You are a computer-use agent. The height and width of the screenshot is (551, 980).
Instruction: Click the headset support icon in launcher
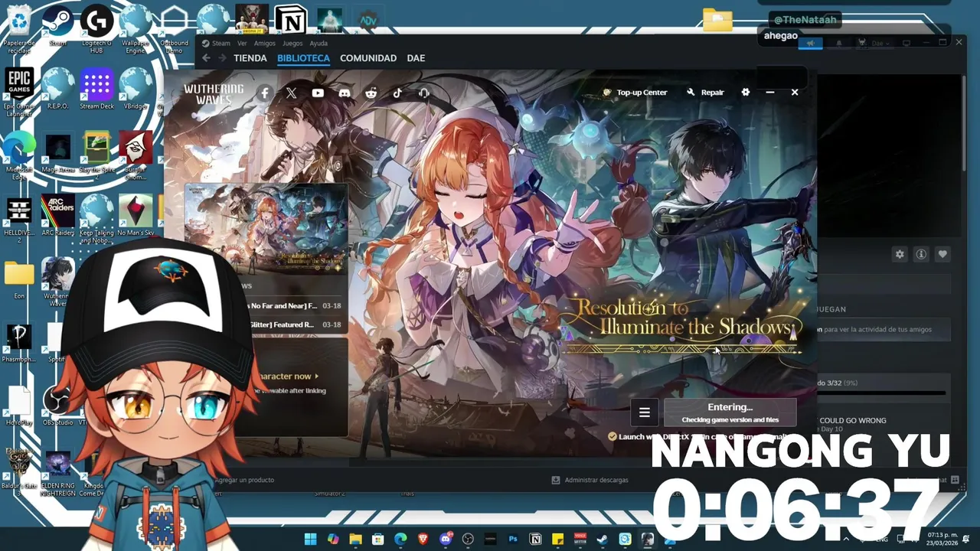click(424, 93)
